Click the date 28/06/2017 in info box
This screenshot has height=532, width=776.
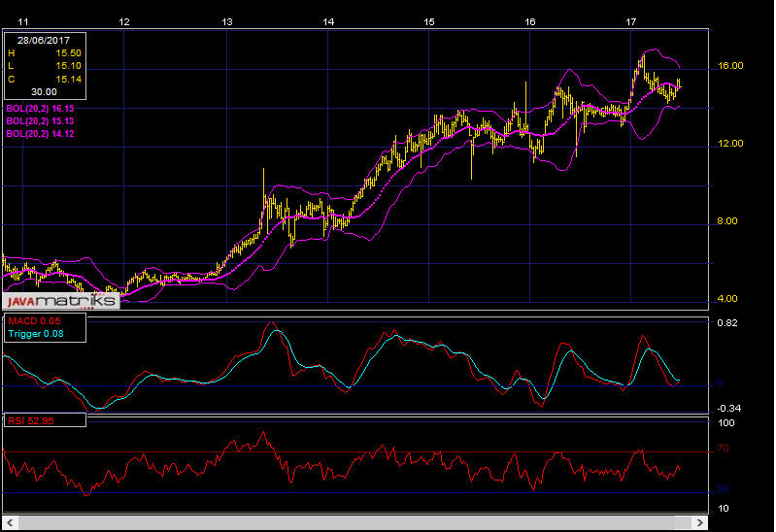tap(44, 41)
